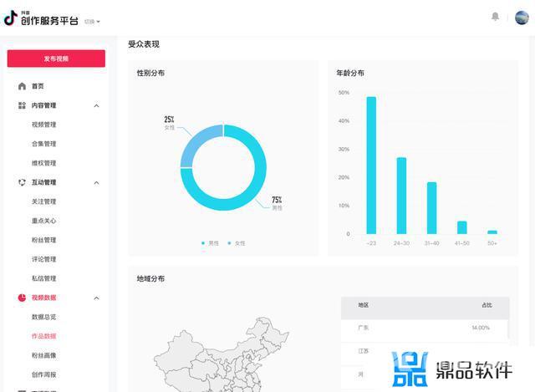Open 评论管理 in the sidebar
This screenshot has height=392, width=535.
[x=44, y=259]
